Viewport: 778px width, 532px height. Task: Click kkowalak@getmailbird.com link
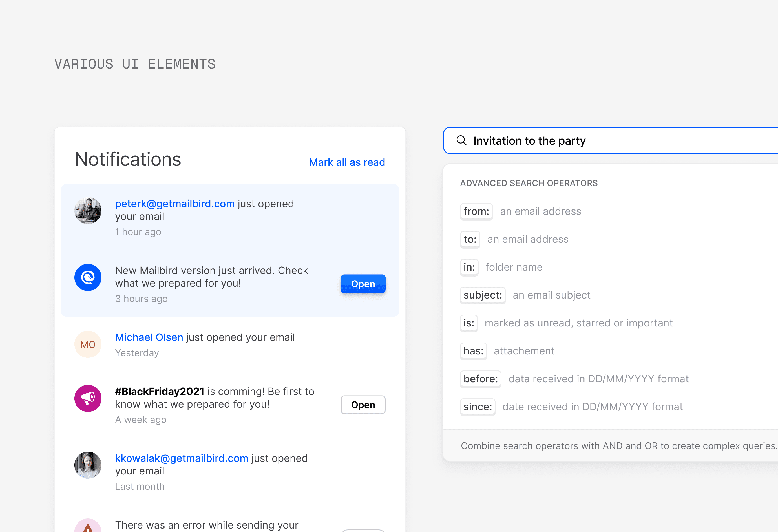pos(182,458)
